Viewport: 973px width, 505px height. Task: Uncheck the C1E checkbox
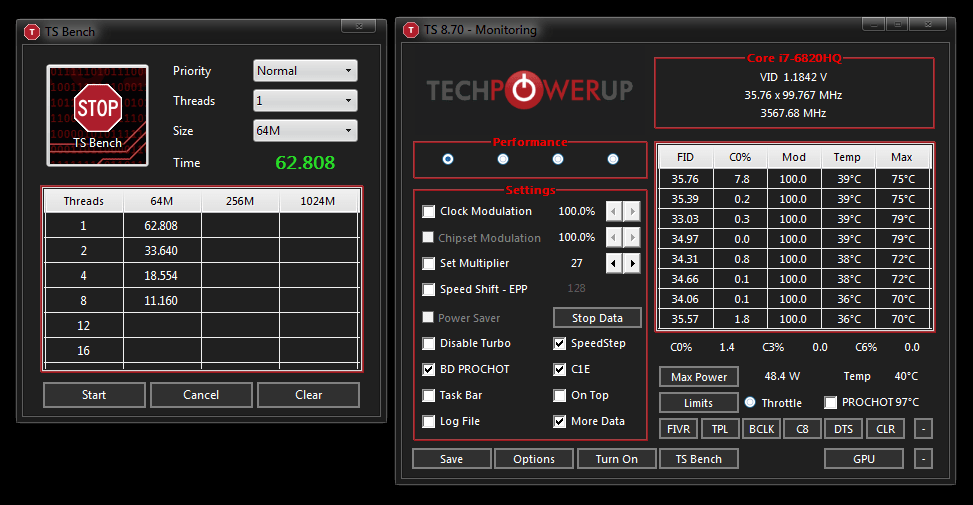560,369
